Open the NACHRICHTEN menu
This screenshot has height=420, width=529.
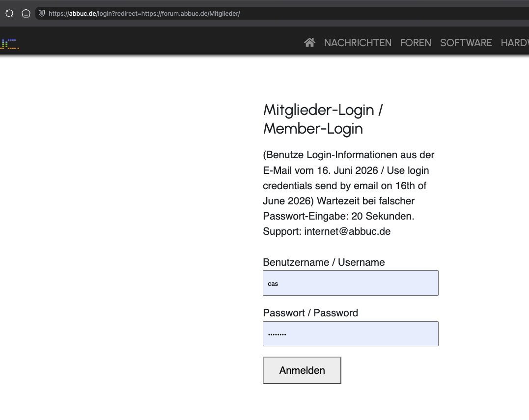tap(358, 43)
